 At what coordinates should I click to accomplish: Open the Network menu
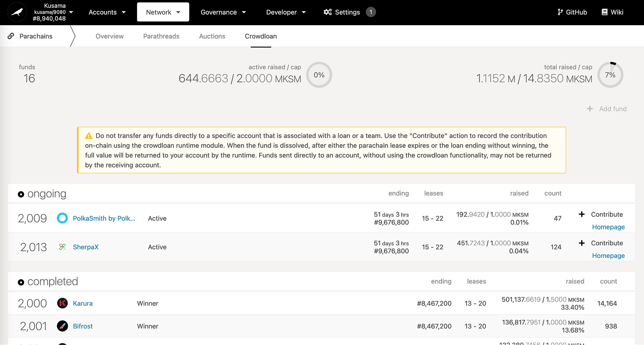click(x=163, y=12)
